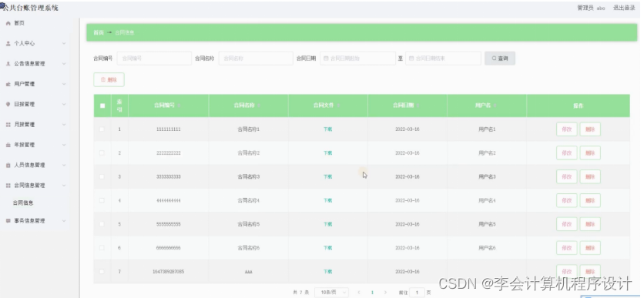Click 删除 for 合同名称6 row
The height and width of the screenshot is (298, 644).
(590, 248)
